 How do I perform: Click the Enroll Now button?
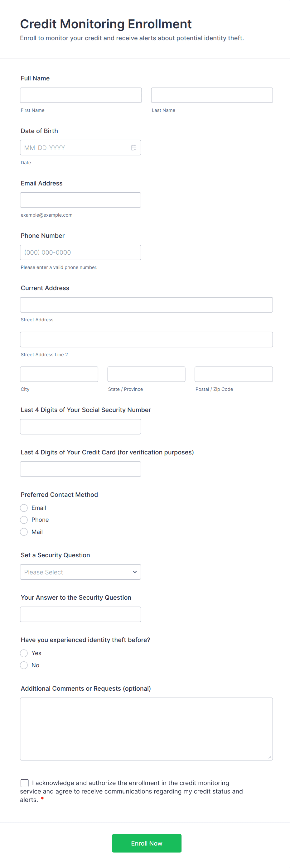click(146, 843)
